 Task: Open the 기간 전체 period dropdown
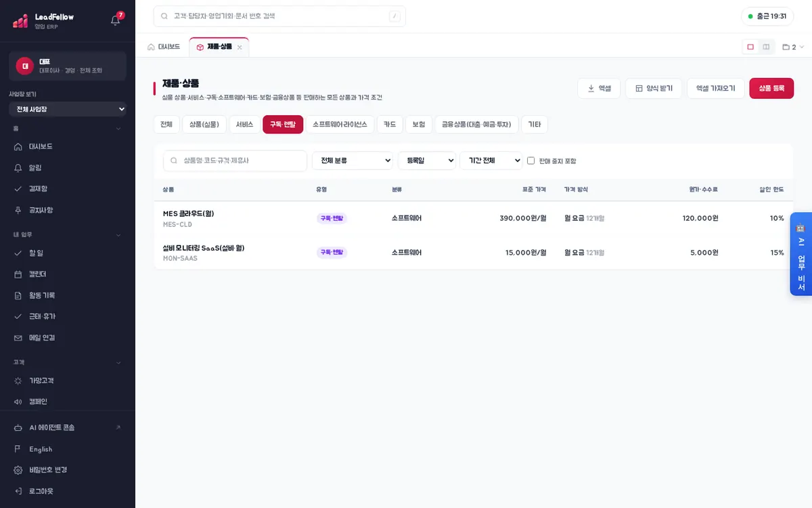point(491,161)
